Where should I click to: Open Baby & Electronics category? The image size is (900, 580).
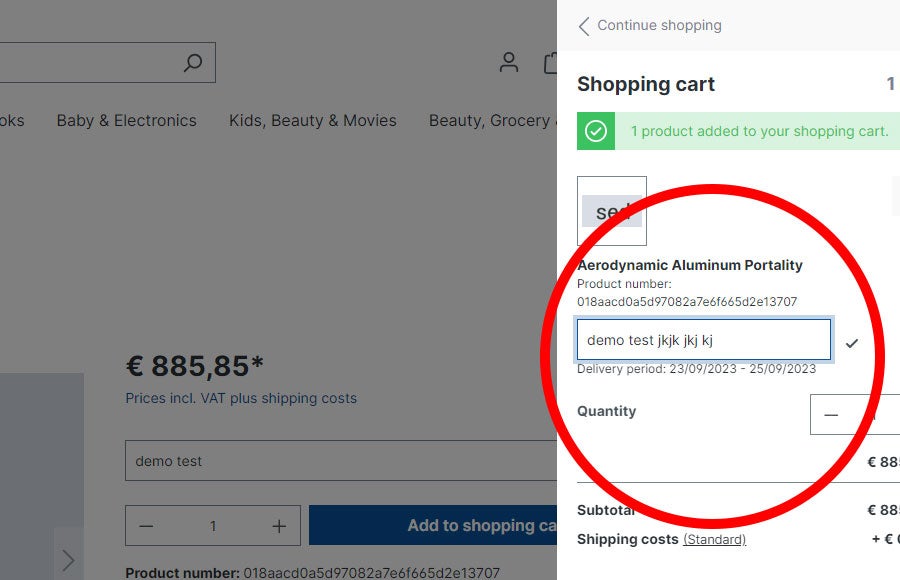pos(126,120)
